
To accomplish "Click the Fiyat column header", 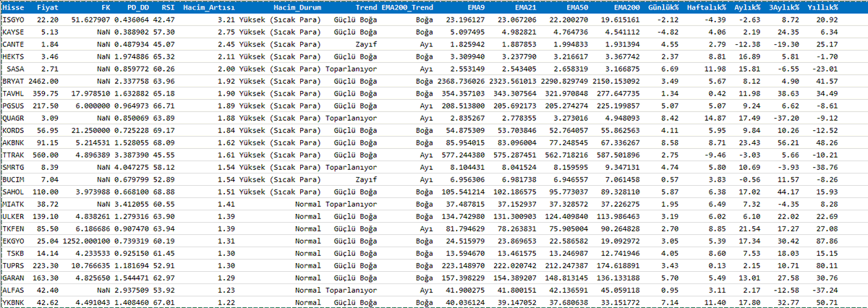I will click(48, 8).
